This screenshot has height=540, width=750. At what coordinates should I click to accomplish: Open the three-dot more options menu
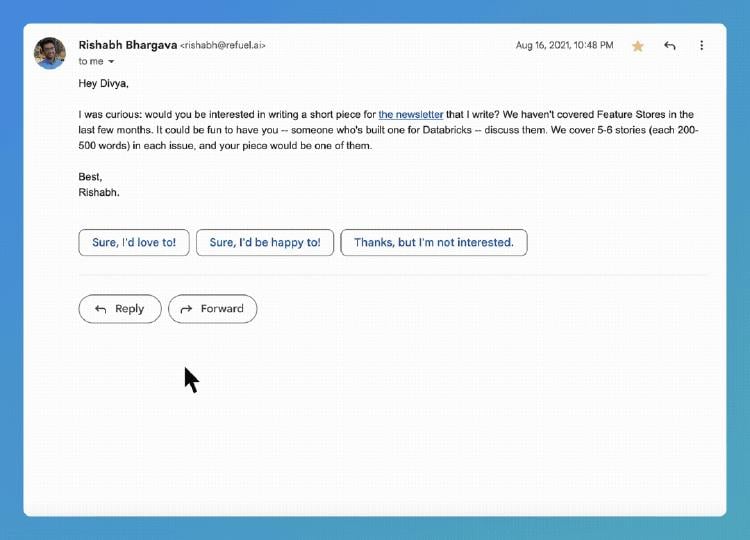(702, 46)
